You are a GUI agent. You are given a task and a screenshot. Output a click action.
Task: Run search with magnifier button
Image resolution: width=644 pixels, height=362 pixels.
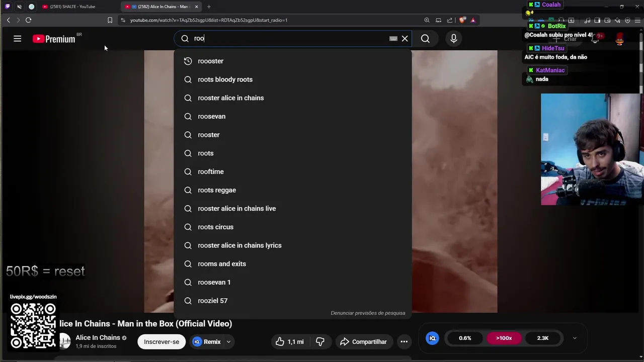point(425,39)
